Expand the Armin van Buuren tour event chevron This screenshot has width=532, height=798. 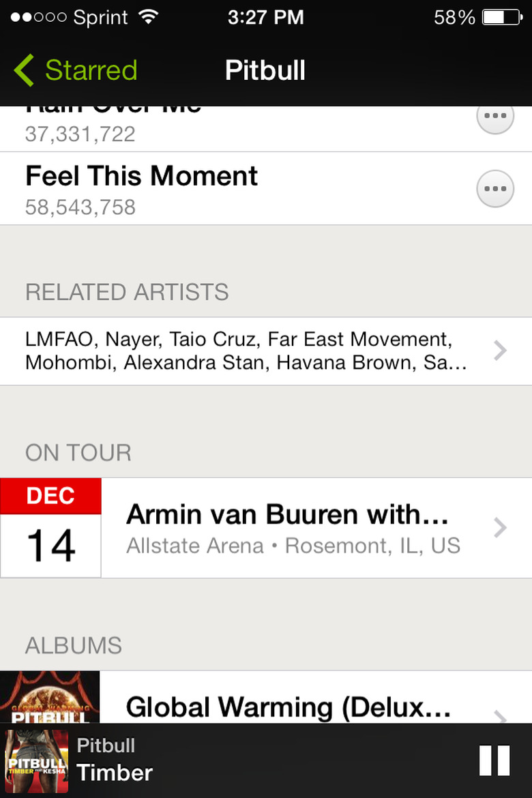click(x=500, y=527)
